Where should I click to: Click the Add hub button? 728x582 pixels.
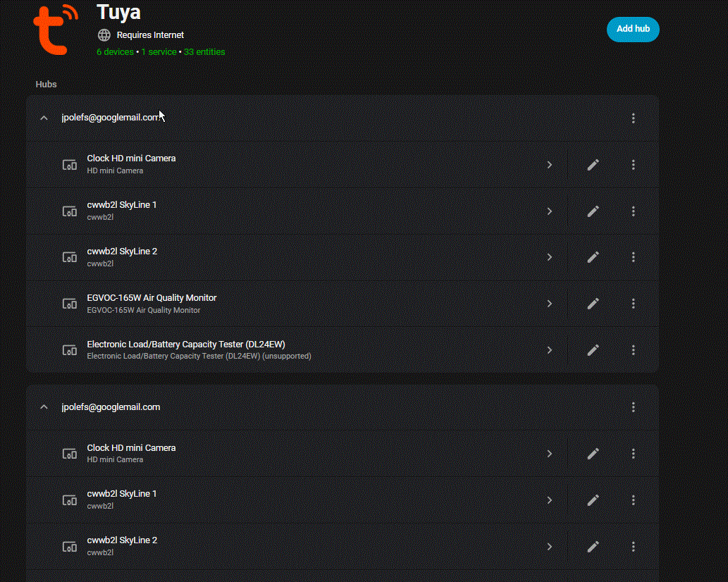pos(633,29)
